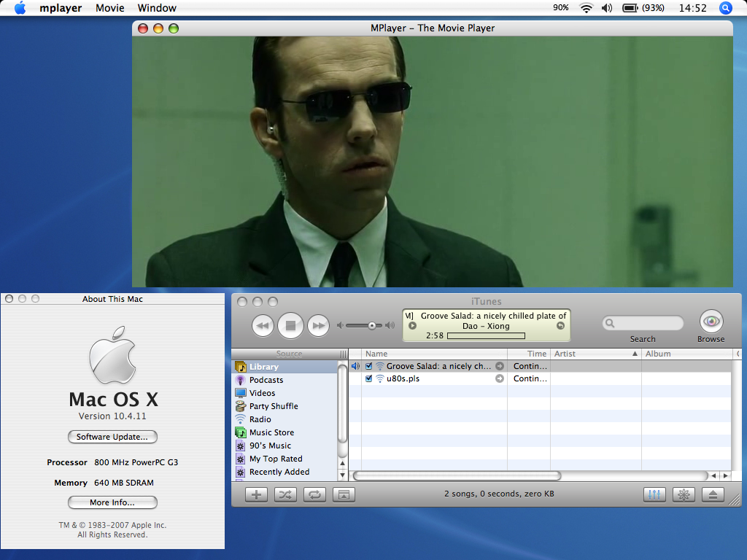Click the low volume speaker icon in iTunes
The image size is (747, 560).
(x=340, y=326)
